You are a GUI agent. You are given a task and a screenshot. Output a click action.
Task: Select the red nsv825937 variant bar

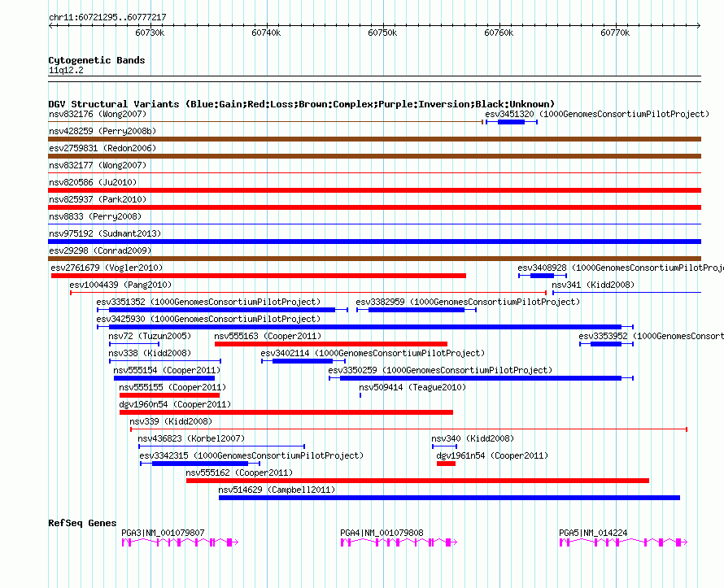374,207
